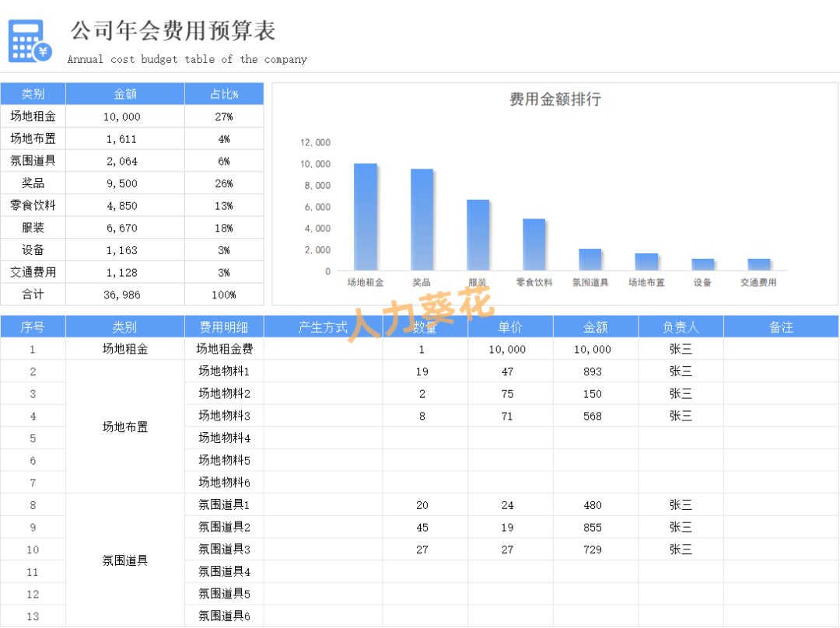The width and height of the screenshot is (840, 628).
Task: Select the 氛围道具 chart bar
Action: coord(590,260)
